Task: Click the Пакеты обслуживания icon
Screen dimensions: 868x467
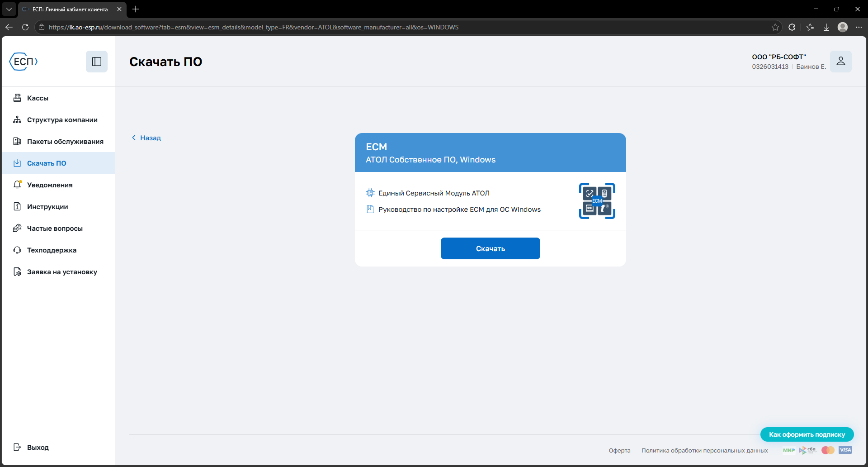Action: (x=17, y=141)
